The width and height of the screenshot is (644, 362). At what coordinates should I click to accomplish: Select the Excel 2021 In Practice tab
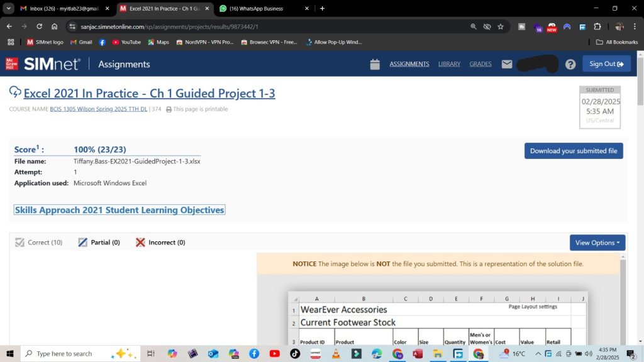point(164,8)
